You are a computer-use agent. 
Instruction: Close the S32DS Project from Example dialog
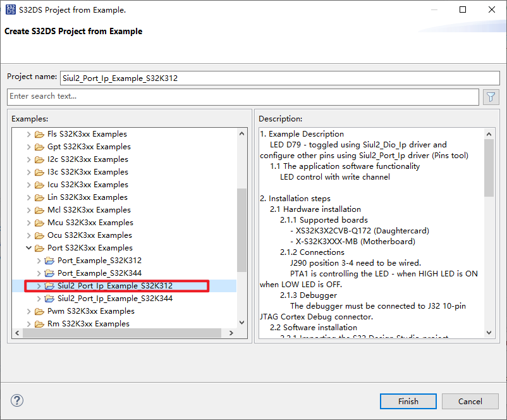(x=492, y=9)
